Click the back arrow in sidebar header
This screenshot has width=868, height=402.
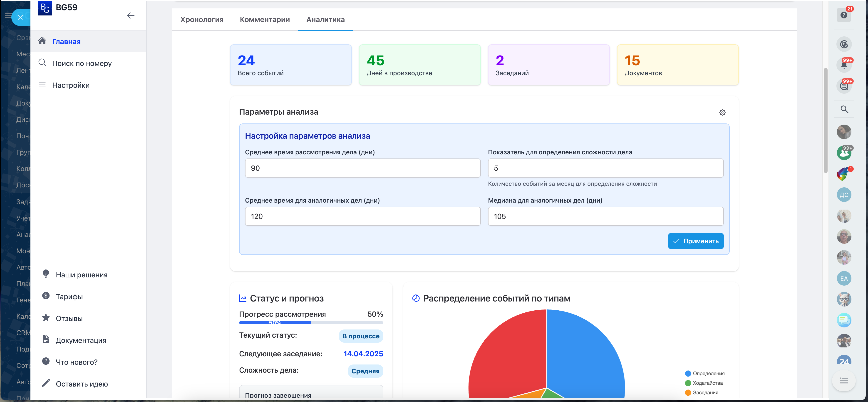[130, 15]
